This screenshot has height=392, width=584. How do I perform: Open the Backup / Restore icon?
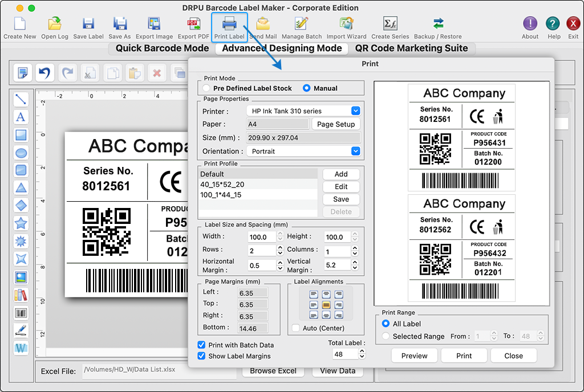tap(438, 24)
